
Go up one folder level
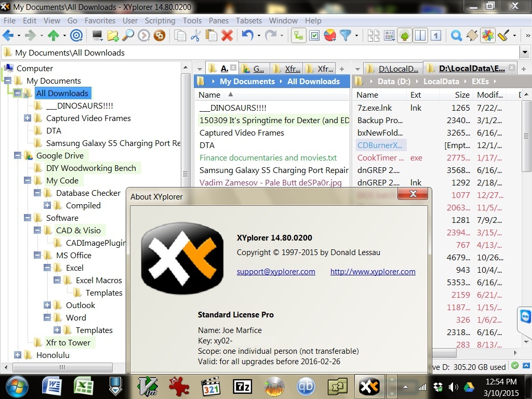(53, 35)
